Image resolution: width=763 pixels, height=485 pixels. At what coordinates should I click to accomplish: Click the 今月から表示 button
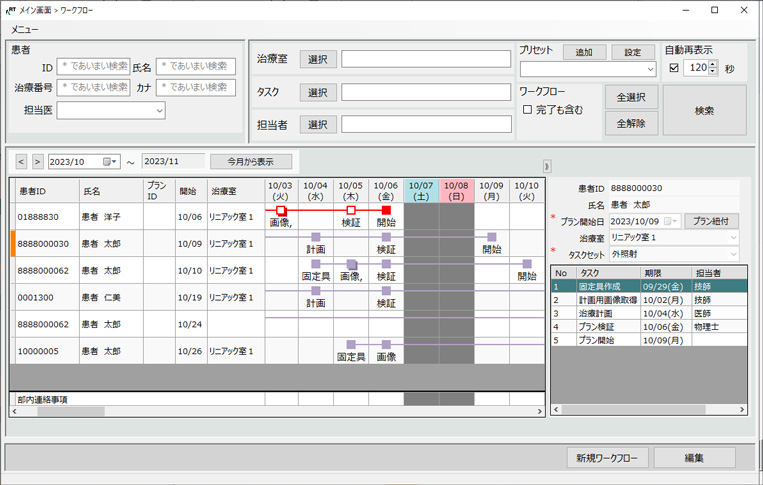(251, 162)
